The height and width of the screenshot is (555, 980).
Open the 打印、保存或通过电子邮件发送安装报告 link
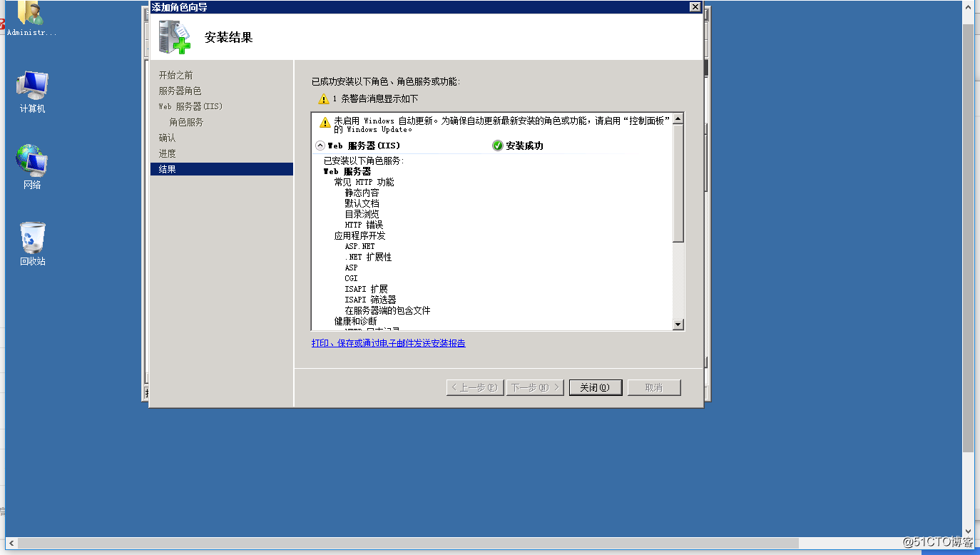(389, 343)
